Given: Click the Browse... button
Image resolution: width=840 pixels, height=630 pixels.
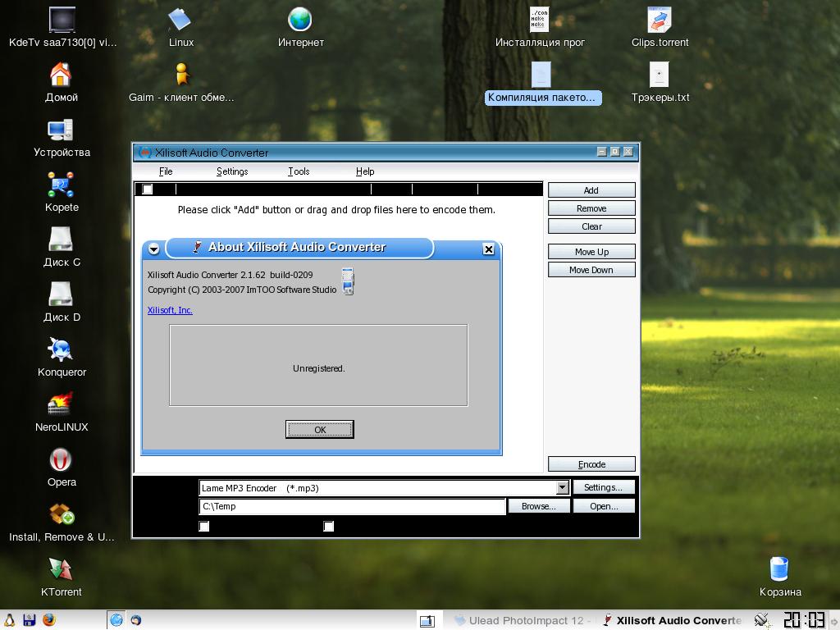Looking at the screenshot, I should 538,506.
